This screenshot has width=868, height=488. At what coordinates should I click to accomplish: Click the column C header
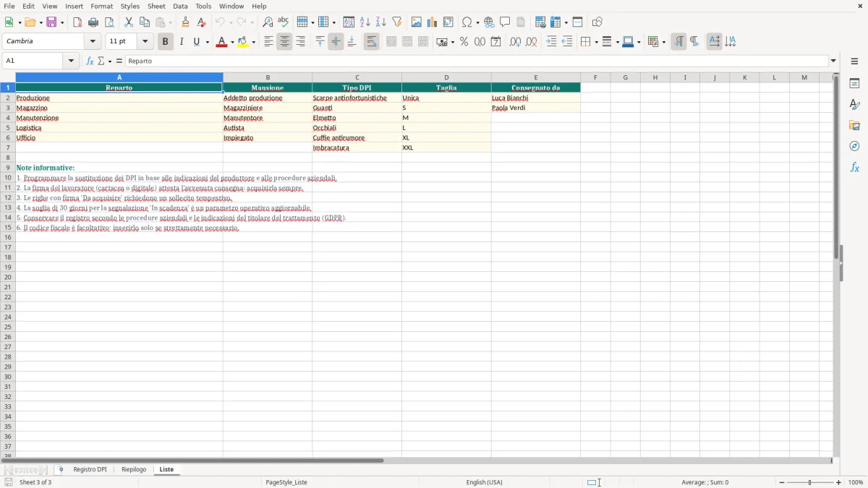357,77
